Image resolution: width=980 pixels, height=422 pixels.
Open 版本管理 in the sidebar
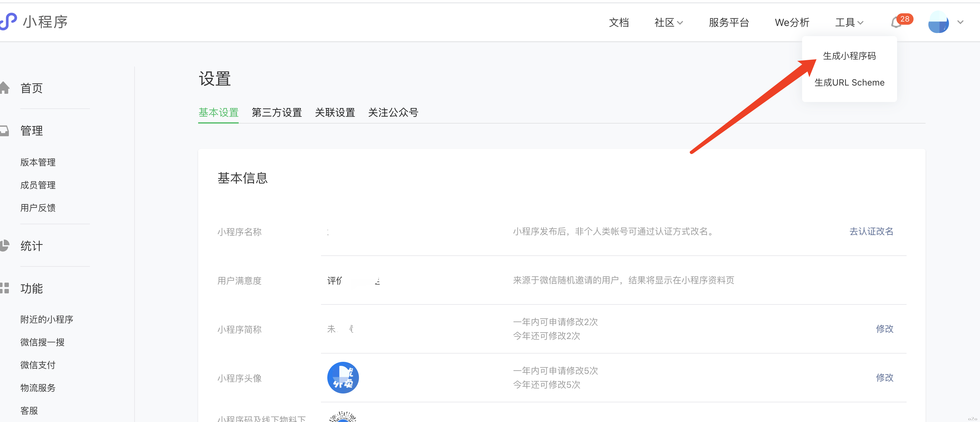click(38, 162)
